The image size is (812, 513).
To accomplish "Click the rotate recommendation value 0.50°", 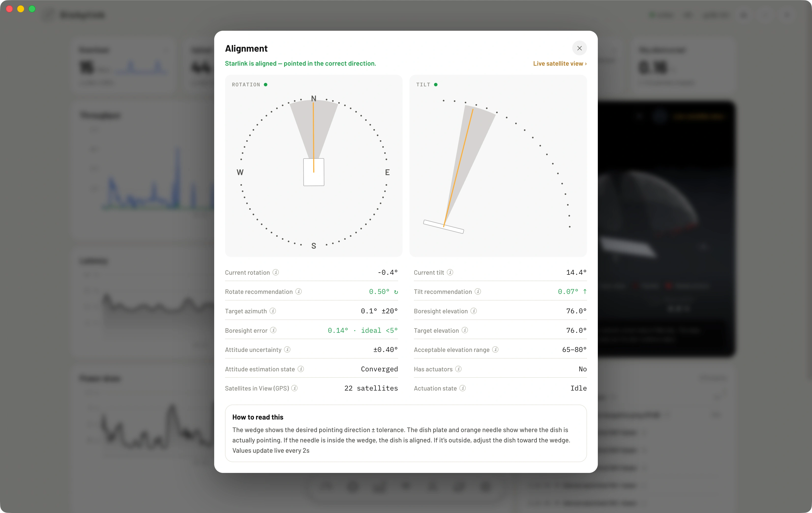I will click(x=379, y=291).
